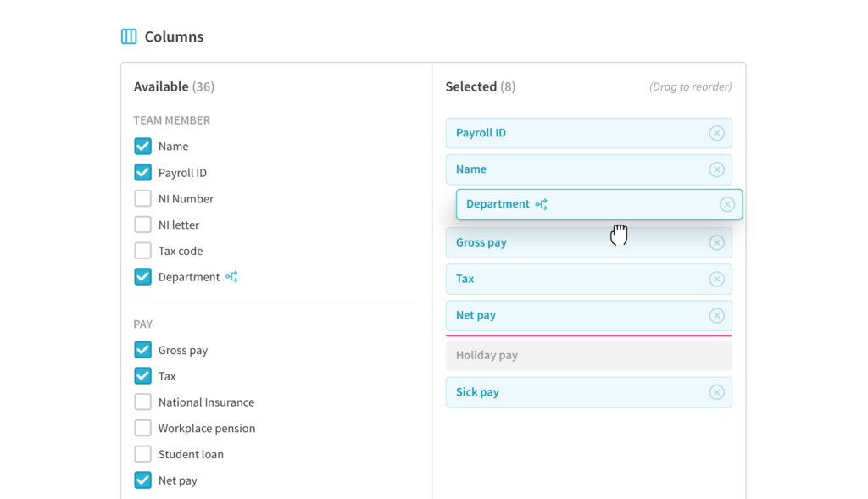This screenshot has height=499, width=868.
Task: Remove Tax from selected columns
Action: coord(717,279)
